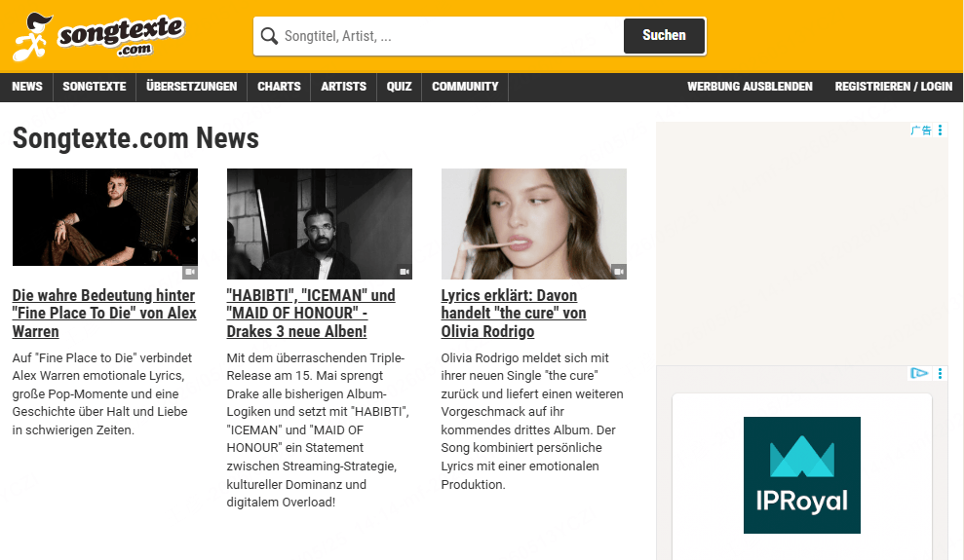Open headline "Die wahre Bedeutung hinter Fine Place To Die"
964x560 pixels.
point(104,314)
